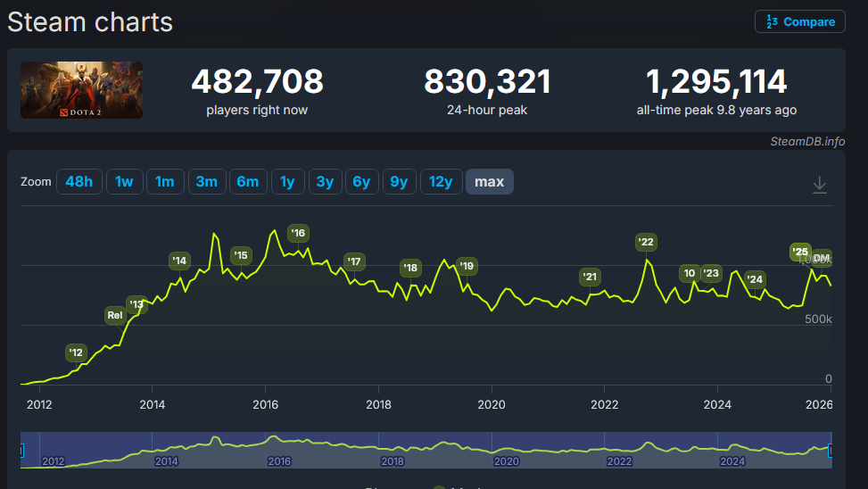Image resolution: width=868 pixels, height=489 pixels.
Task: Click the '18 chart marker
Action: click(410, 268)
